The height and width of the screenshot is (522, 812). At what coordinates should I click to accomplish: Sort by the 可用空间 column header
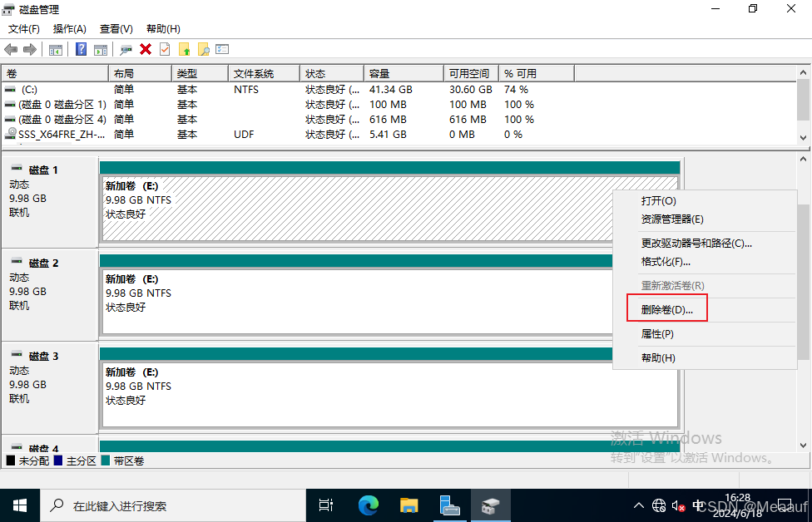tap(471, 73)
